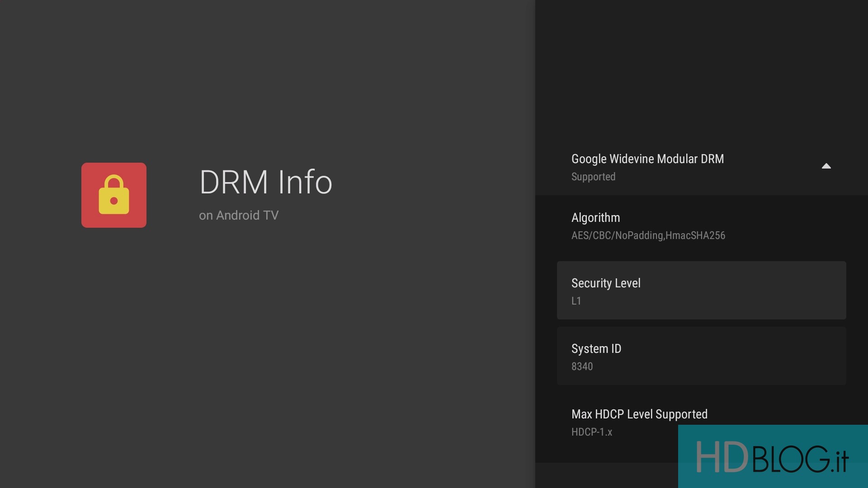868x488 pixels.
Task: Click the upward collapse arrow icon
Action: tap(826, 166)
